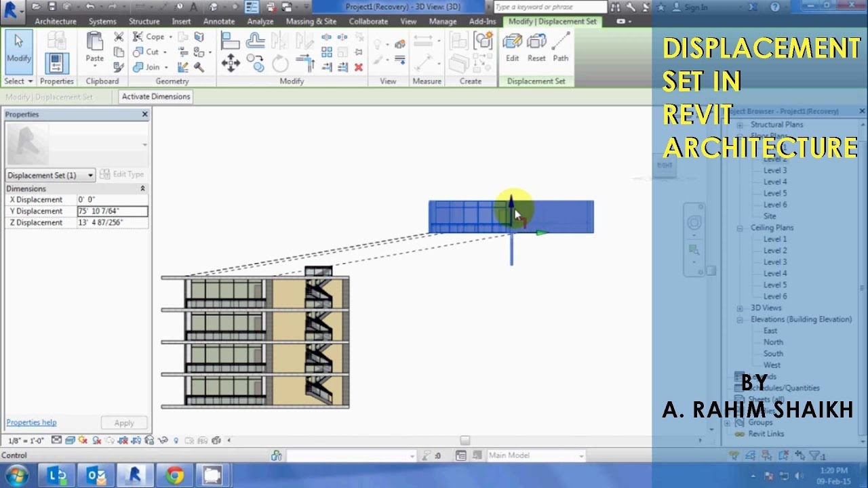Click the Y Displacement value field
Image resolution: width=868 pixels, height=488 pixels.
pyautogui.click(x=112, y=211)
